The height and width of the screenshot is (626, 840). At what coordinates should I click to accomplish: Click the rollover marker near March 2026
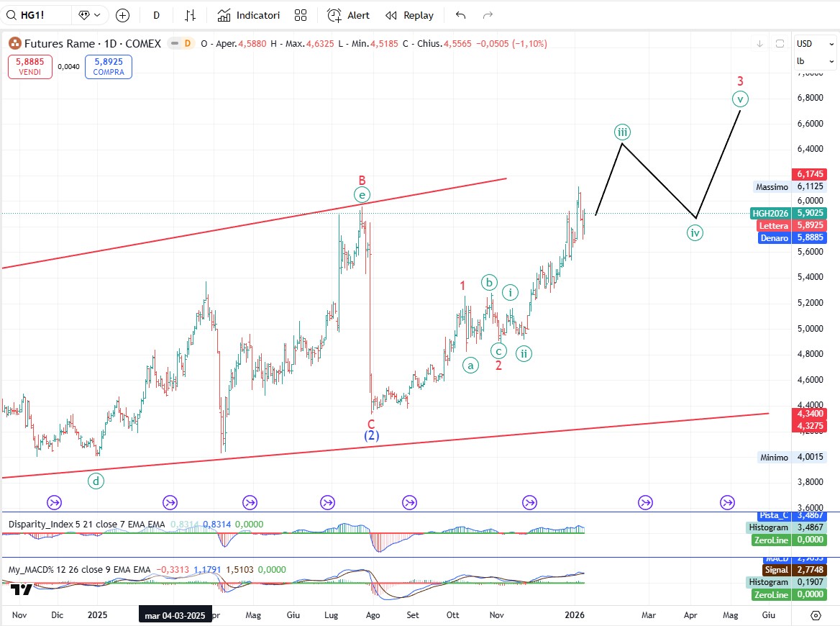(646, 502)
